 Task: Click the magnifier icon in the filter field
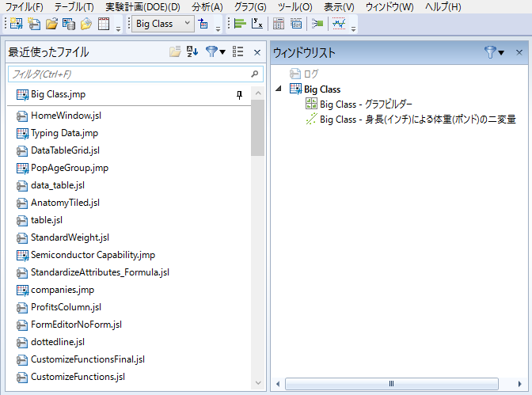254,74
